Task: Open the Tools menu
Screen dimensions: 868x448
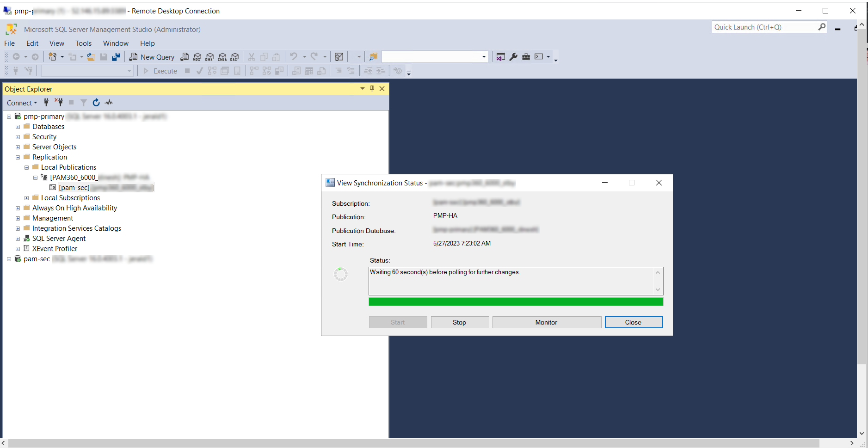Action: click(x=84, y=43)
